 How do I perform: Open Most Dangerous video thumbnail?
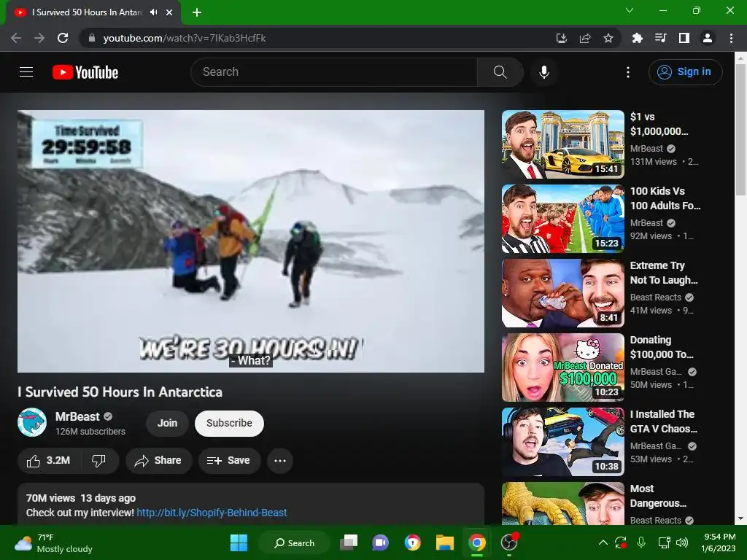pos(563,503)
